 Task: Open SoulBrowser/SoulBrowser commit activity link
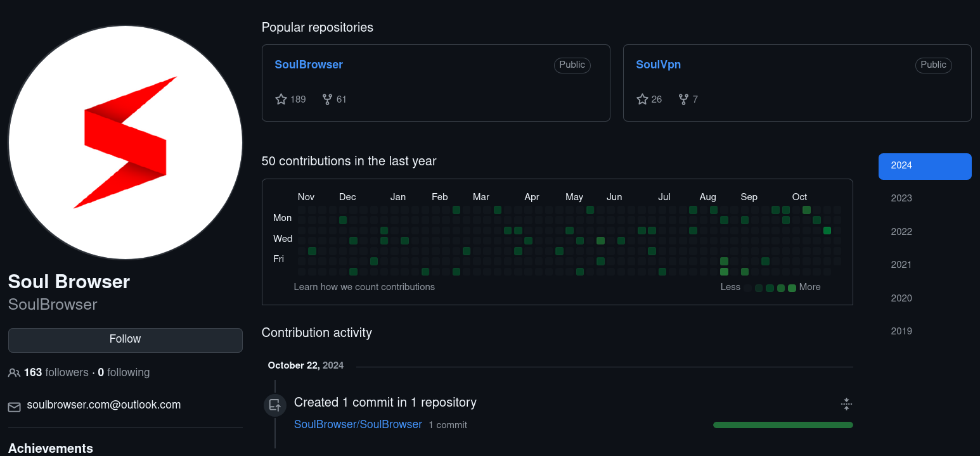tap(358, 424)
